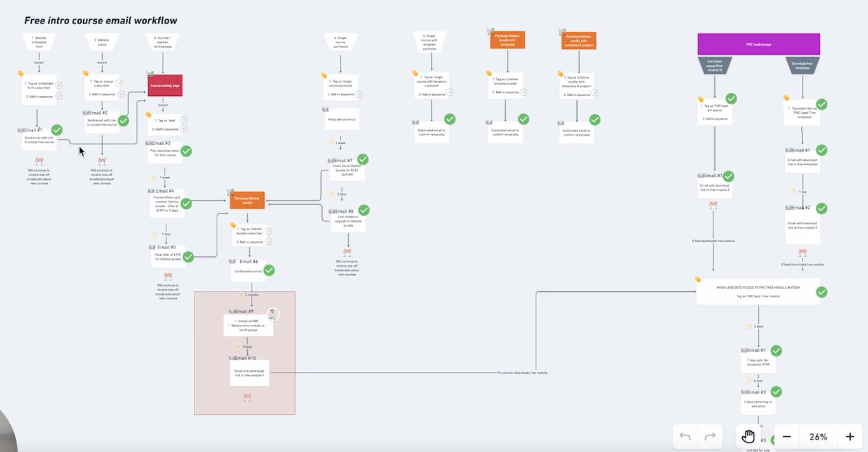
Task: Click the 'Free intro course email workflow' title
Action: 100,20
